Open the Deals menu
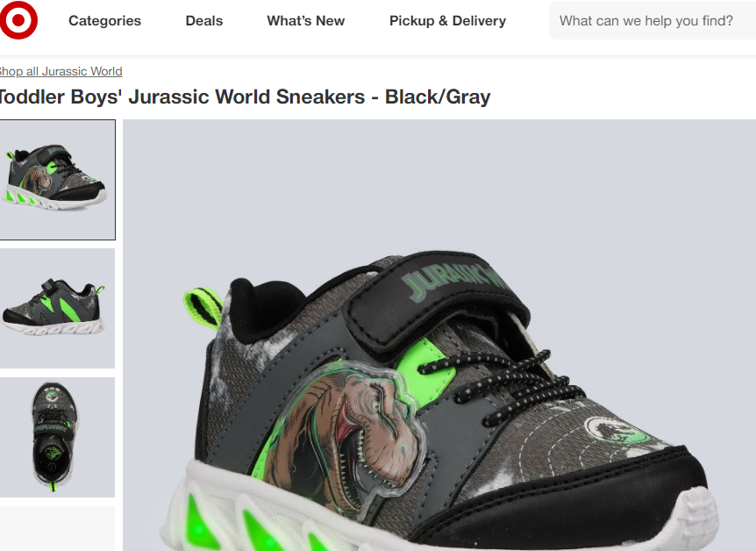Screen dimensions: 756x551 click(204, 21)
